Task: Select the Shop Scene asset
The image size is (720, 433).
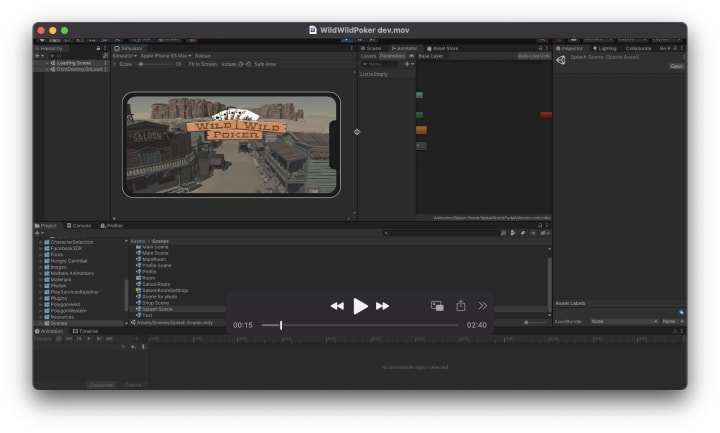Action: [155, 303]
